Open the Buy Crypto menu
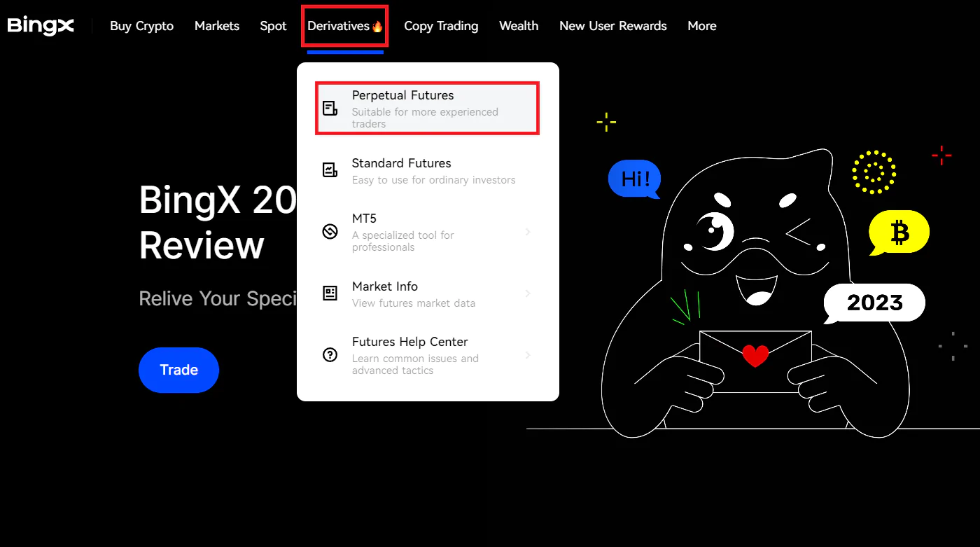The height and width of the screenshot is (547, 980). tap(142, 26)
